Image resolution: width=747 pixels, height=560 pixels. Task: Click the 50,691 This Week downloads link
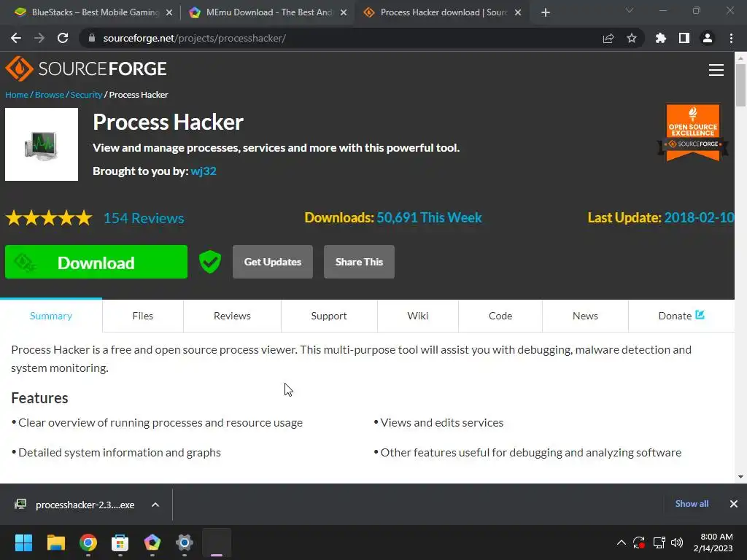pyautogui.click(x=429, y=217)
